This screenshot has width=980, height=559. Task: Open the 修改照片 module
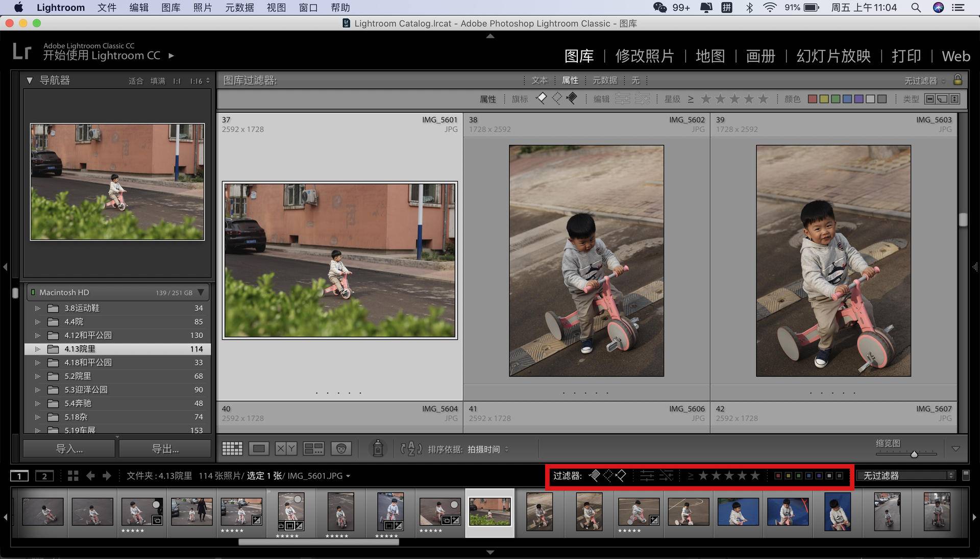pyautogui.click(x=644, y=56)
